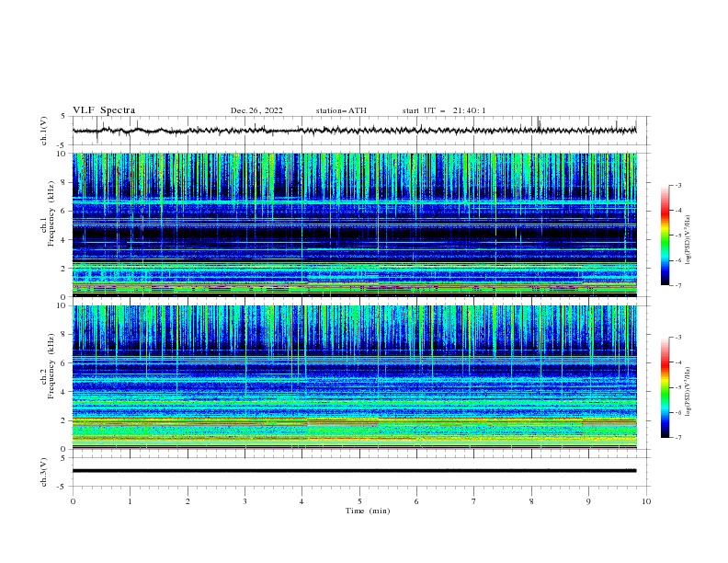Click the ch.1 voltage waveform trace
The height and width of the screenshot is (563, 728).
(x=354, y=130)
